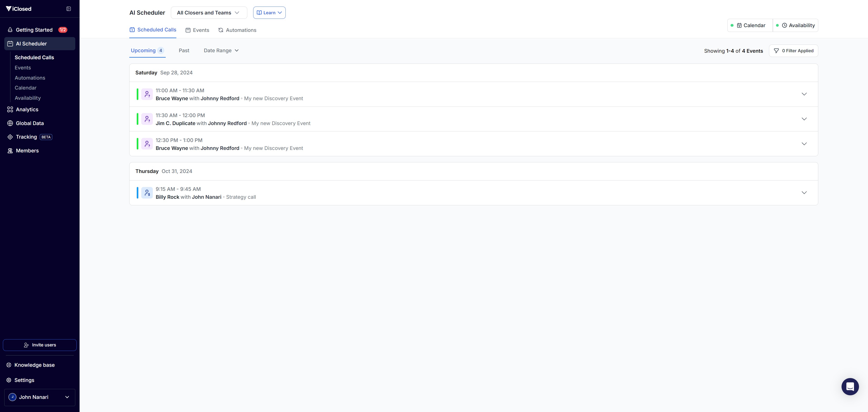The width and height of the screenshot is (868, 412).
Task: Click the Invite users button
Action: click(40, 345)
